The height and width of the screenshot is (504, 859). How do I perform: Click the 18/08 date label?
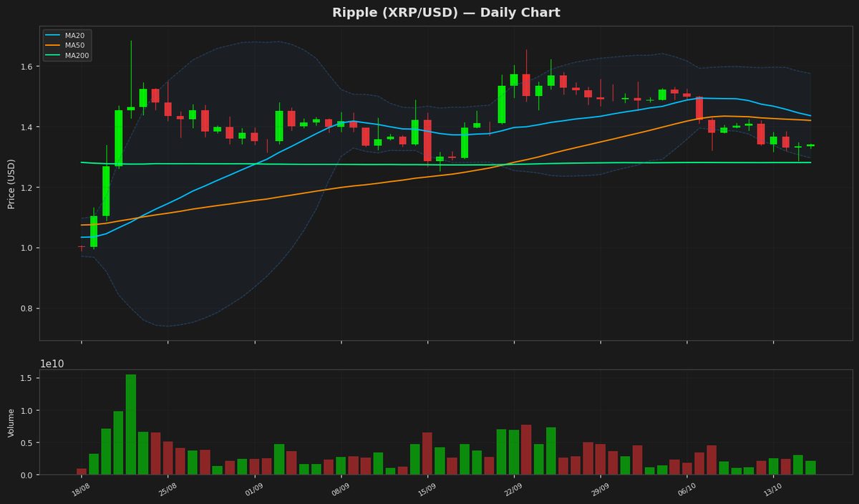81,491
